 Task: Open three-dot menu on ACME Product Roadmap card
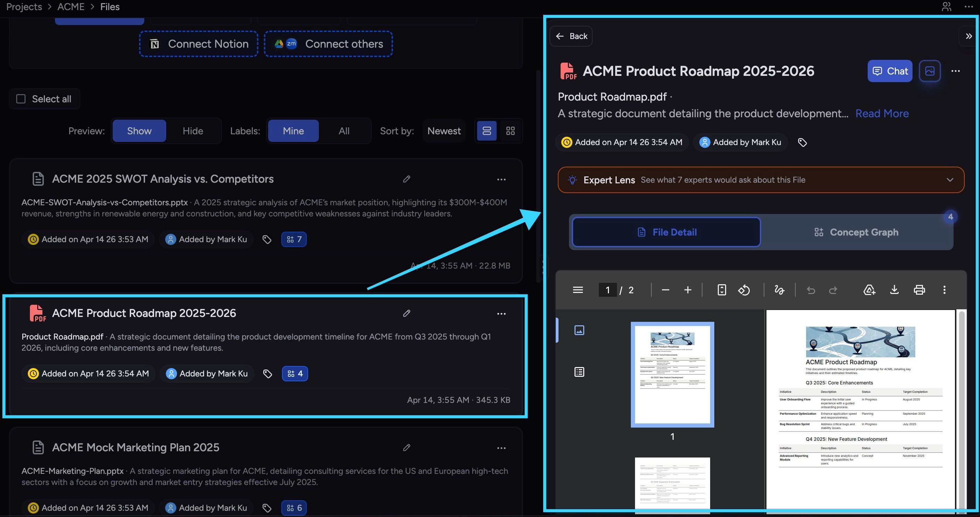click(x=501, y=314)
